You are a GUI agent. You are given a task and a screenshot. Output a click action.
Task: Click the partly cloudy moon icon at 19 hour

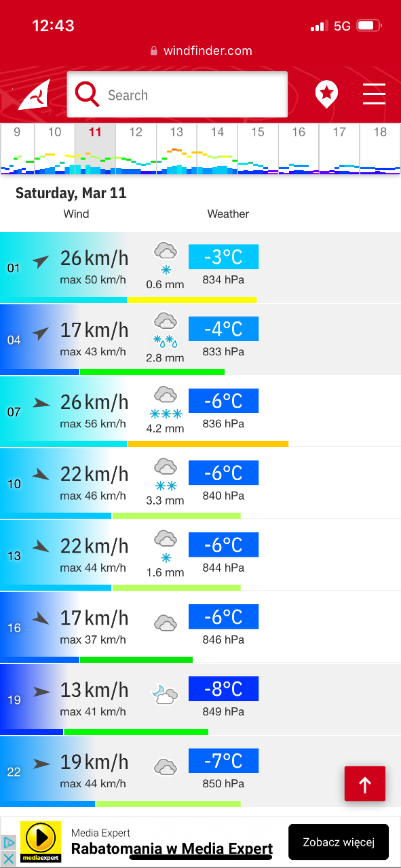[x=164, y=693]
